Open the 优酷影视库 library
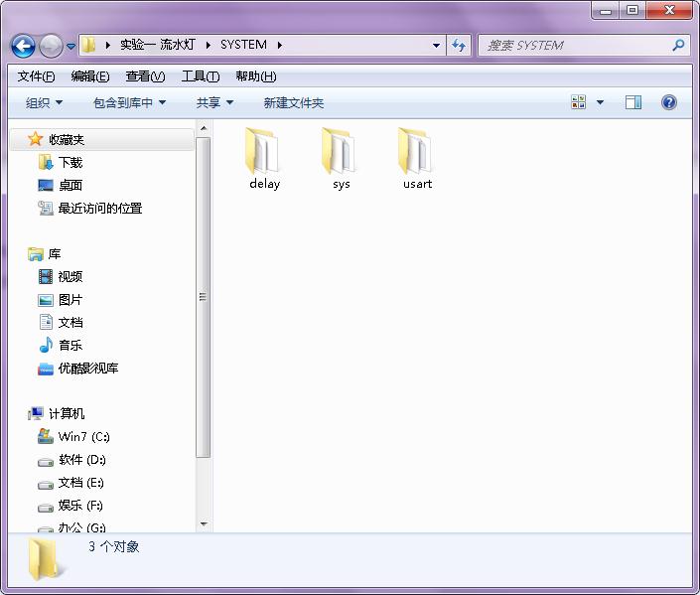This screenshot has width=700, height=595. pos(88,369)
